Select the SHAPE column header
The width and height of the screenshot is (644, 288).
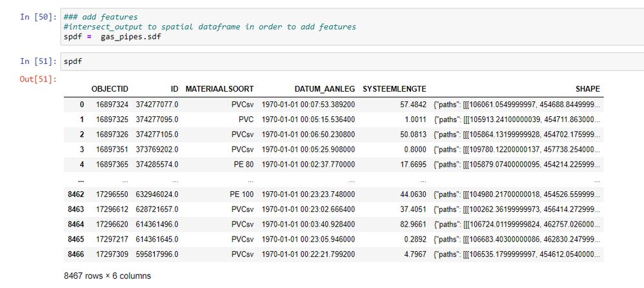(587, 88)
